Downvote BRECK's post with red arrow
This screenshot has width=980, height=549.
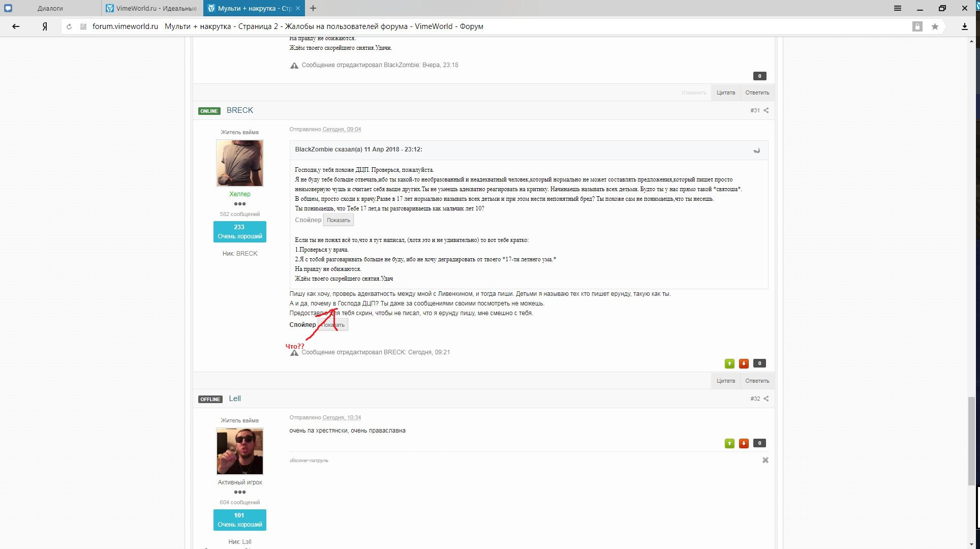(744, 363)
